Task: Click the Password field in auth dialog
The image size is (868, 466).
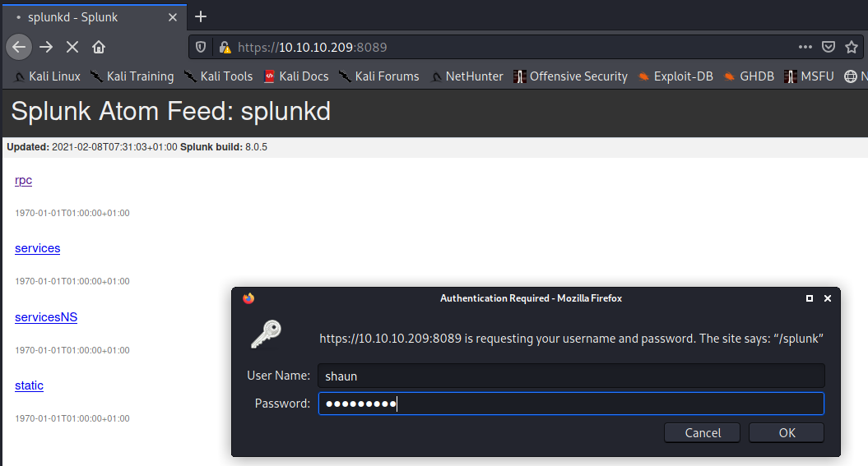Action: click(571, 404)
